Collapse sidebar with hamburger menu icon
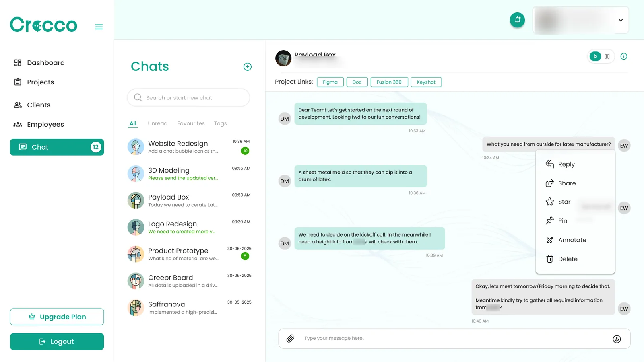 pyautogui.click(x=99, y=27)
